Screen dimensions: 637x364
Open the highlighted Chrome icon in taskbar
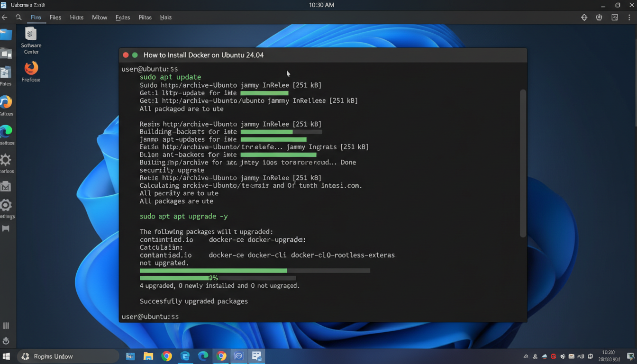pos(221,356)
